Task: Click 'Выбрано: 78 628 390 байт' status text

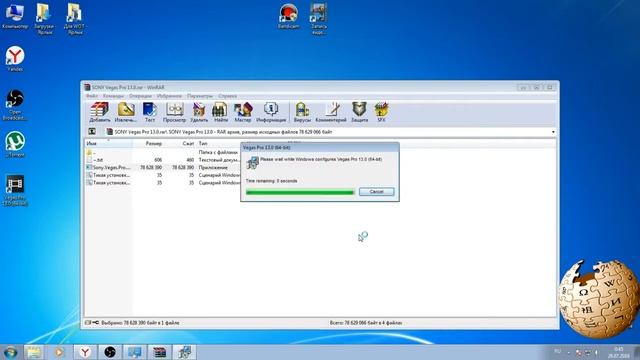Action: click(x=140, y=323)
